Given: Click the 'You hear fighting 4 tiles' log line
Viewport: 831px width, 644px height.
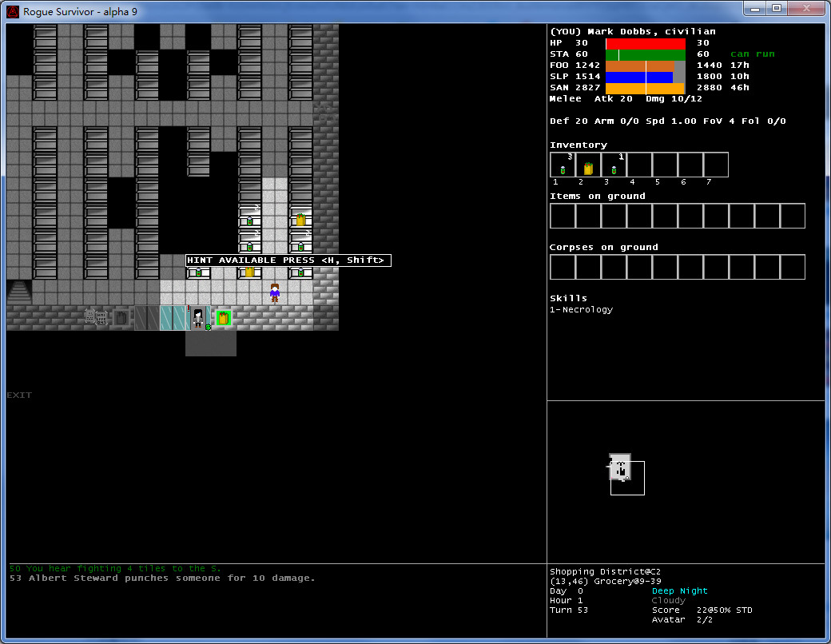Looking at the screenshot, I should pos(115,568).
